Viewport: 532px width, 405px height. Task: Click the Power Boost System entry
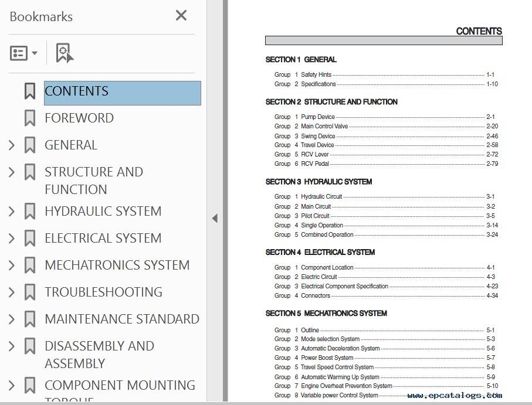tap(386, 358)
